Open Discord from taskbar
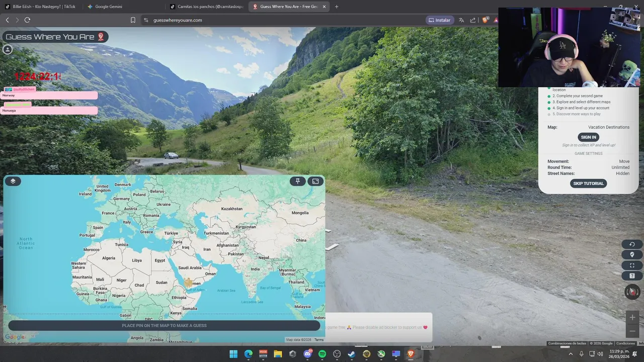Screen dimensions: 644x362 307,354
